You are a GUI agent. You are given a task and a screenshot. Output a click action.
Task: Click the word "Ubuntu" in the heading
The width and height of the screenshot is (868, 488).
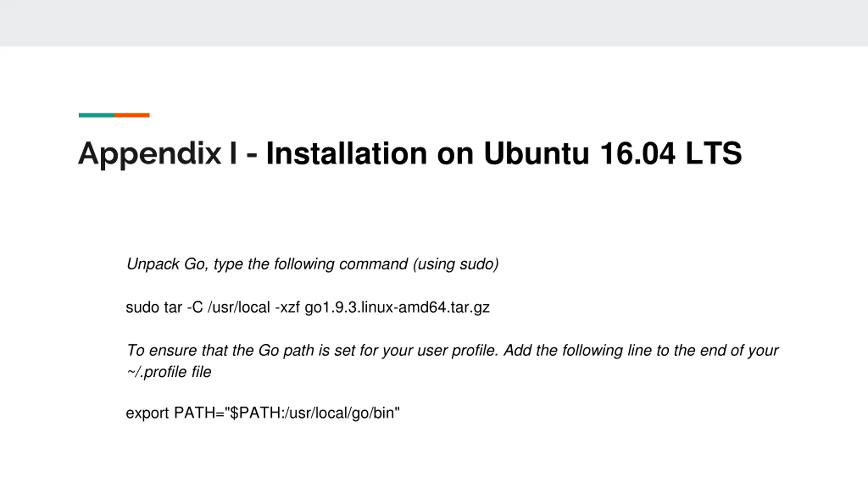pos(536,154)
